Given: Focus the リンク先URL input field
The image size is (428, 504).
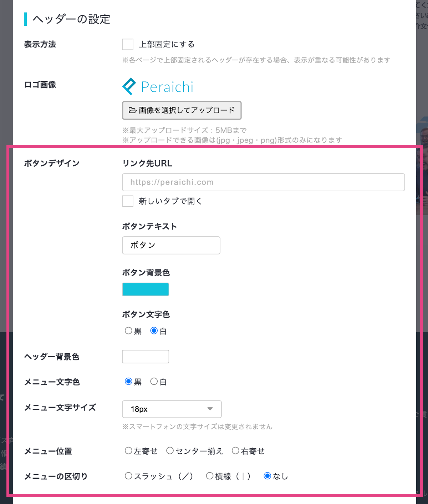Looking at the screenshot, I should tap(263, 182).
